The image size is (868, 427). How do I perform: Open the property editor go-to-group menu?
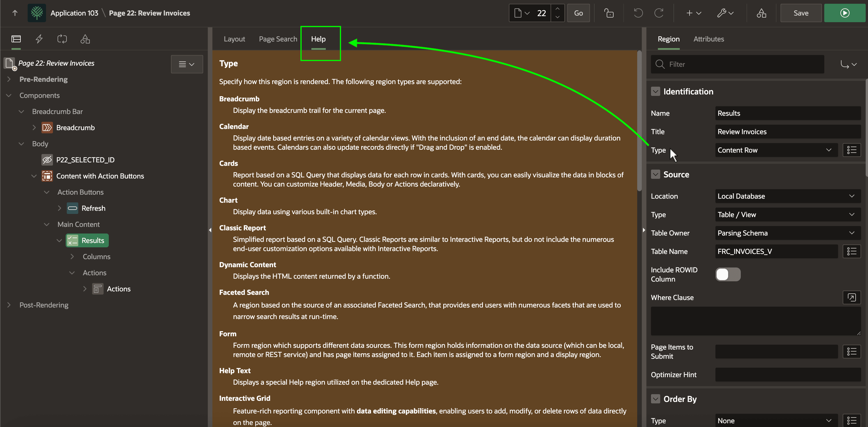coord(848,64)
